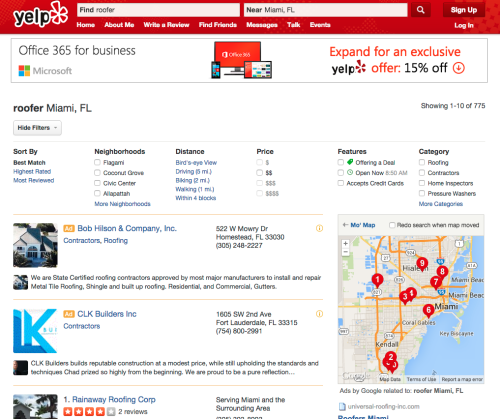The width and height of the screenshot is (500, 419).
Task: Select Biking (2 mi.) distance
Action: coord(193,180)
